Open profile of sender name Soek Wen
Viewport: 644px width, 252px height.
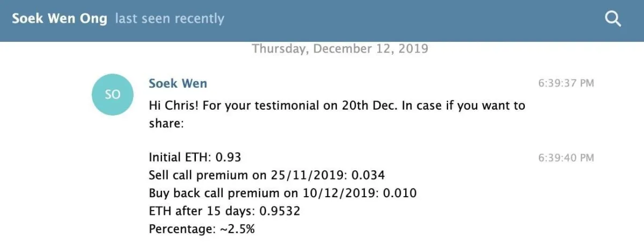pos(178,84)
